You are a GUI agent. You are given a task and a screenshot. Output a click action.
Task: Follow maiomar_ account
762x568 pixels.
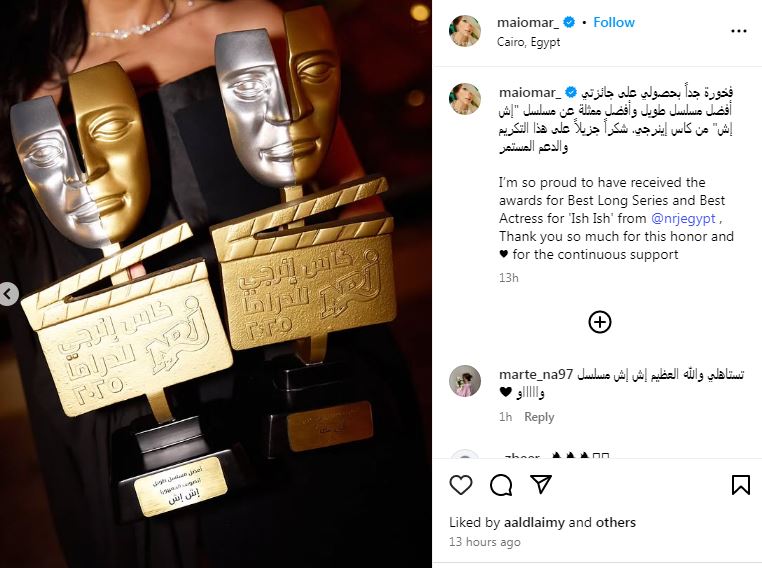pyautogui.click(x=614, y=22)
